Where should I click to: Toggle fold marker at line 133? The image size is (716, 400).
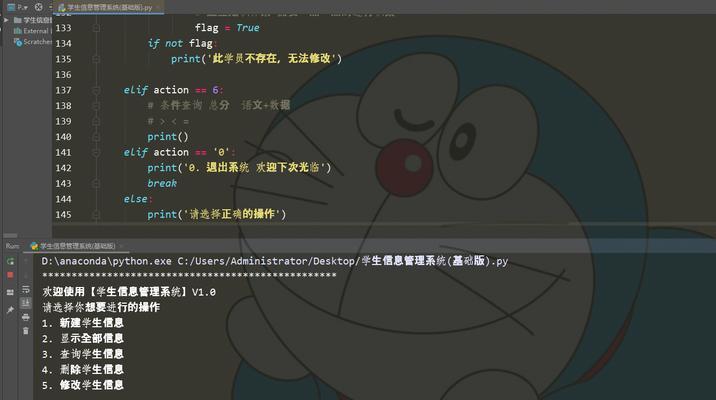coord(96,28)
